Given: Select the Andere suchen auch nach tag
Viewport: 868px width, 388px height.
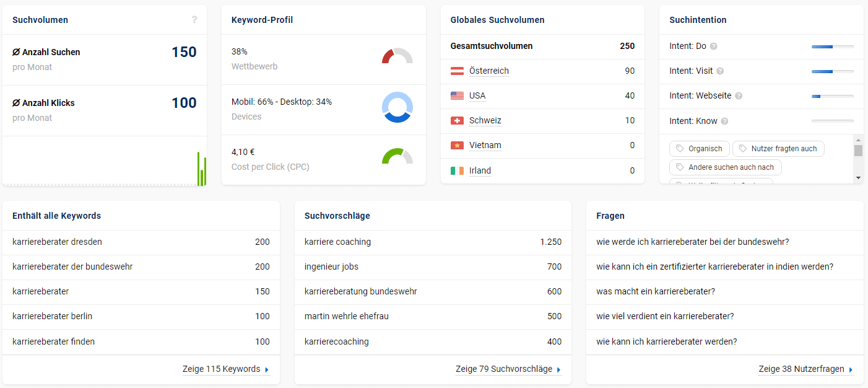Looking at the screenshot, I should (725, 167).
